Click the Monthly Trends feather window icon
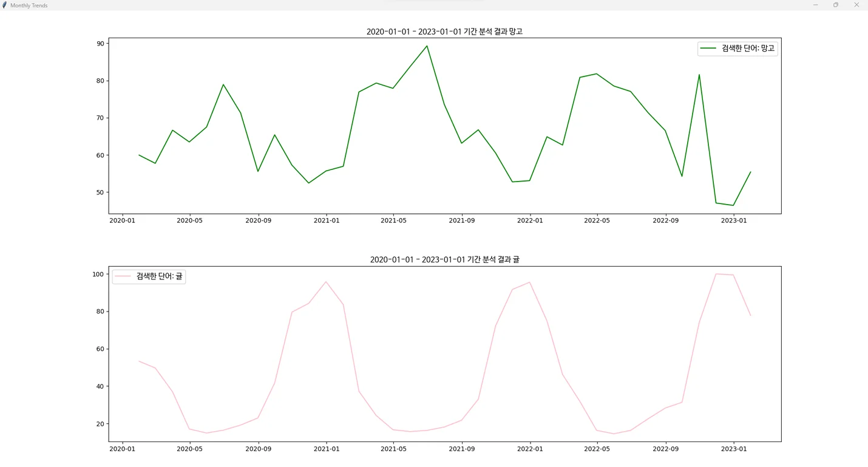 pyautogui.click(x=5, y=5)
